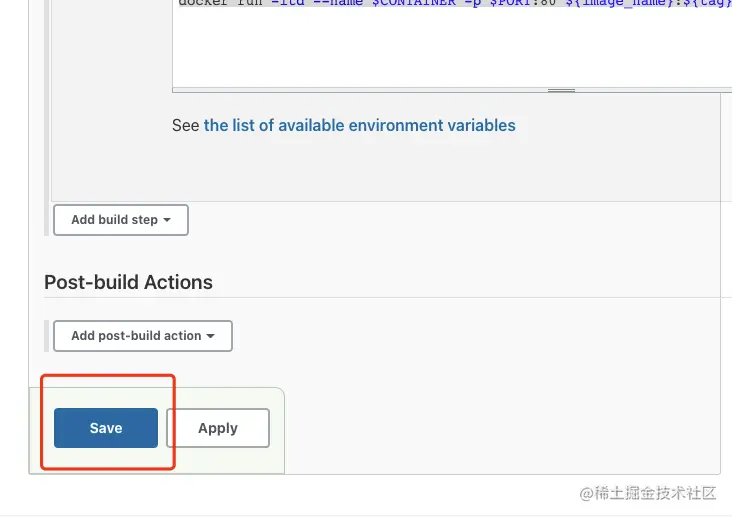
Task: Expand the Add post-build action menu
Action: click(x=142, y=336)
